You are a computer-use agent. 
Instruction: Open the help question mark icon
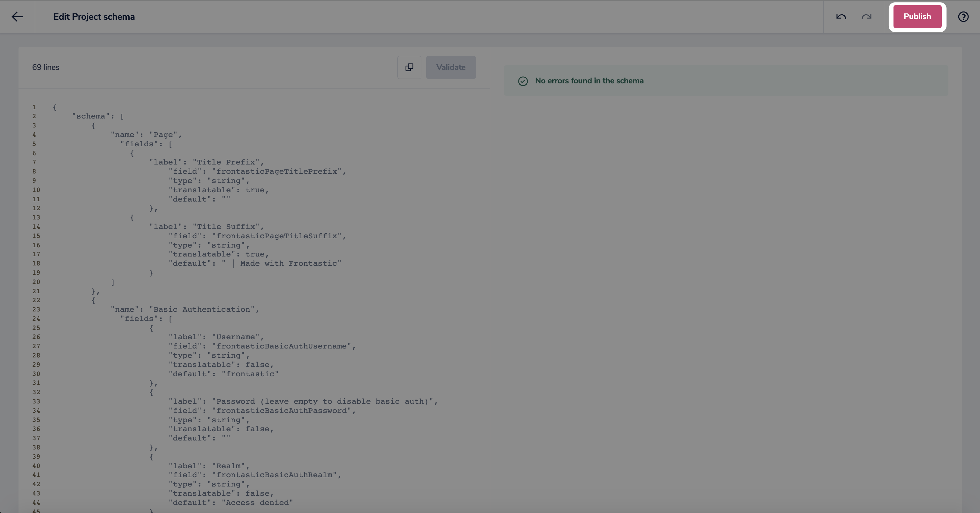click(963, 17)
